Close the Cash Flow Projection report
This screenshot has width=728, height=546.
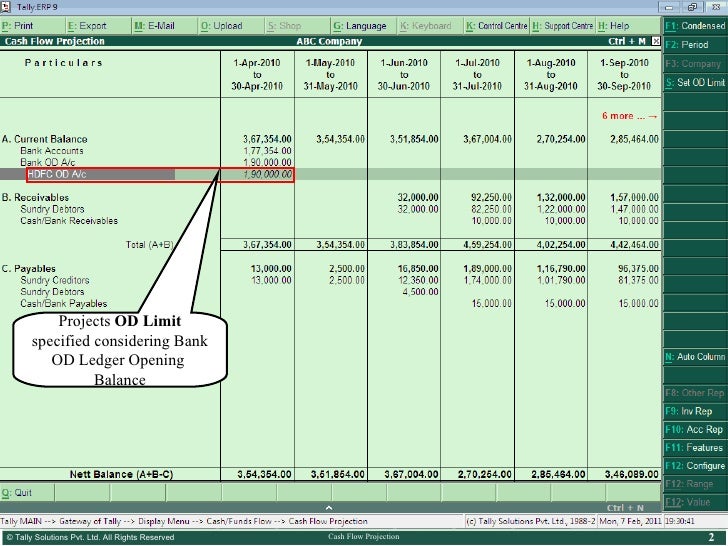pyautogui.click(x=656, y=41)
